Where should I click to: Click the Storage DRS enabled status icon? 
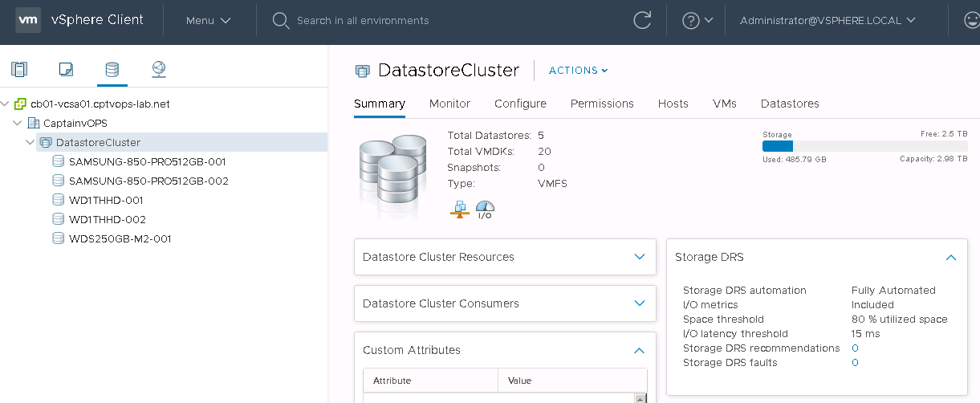[458, 210]
